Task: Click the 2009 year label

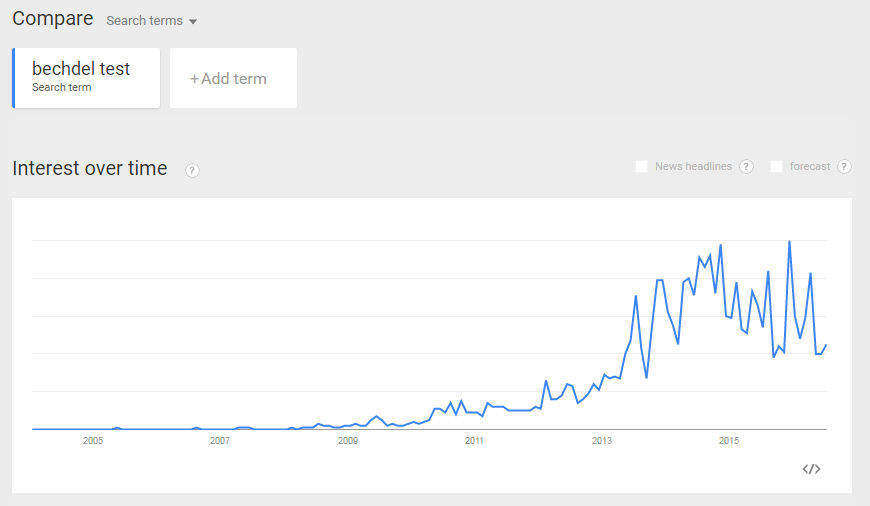Action: point(347,440)
